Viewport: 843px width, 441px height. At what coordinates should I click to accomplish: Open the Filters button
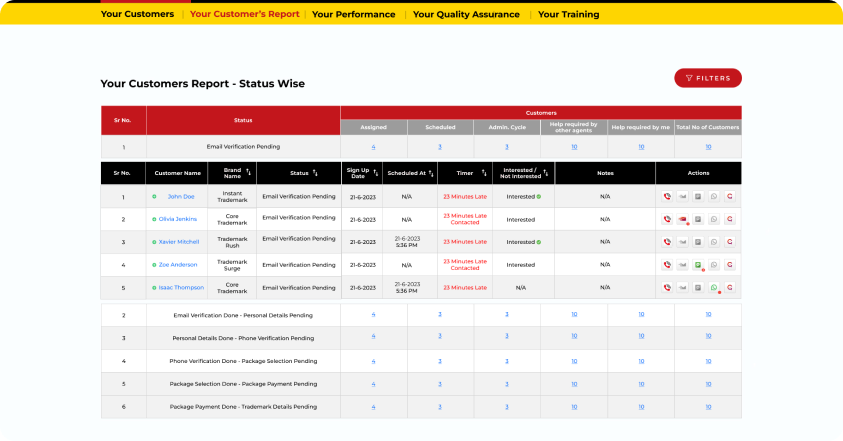[x=707, y=78]
